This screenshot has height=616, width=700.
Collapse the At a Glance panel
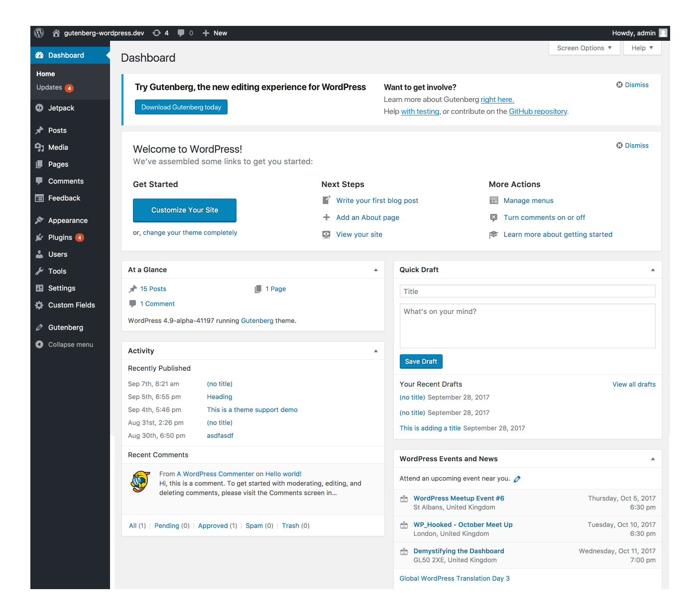point(376,270)
